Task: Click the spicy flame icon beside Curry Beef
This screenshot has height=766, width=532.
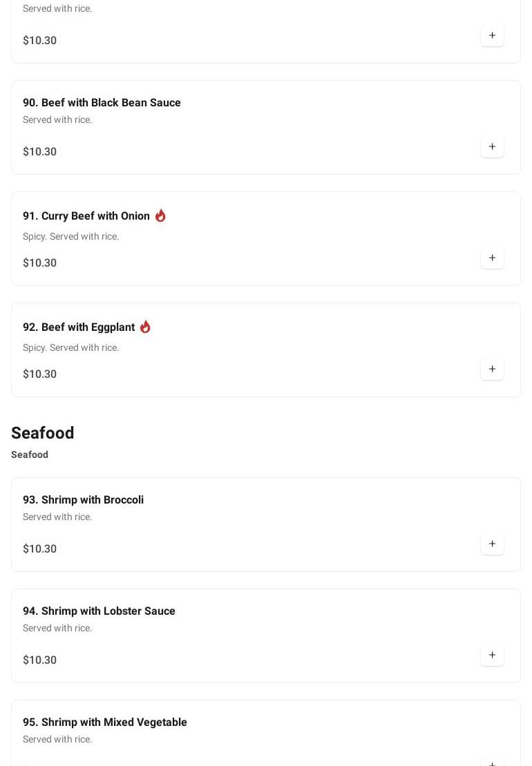Action: 160,216
